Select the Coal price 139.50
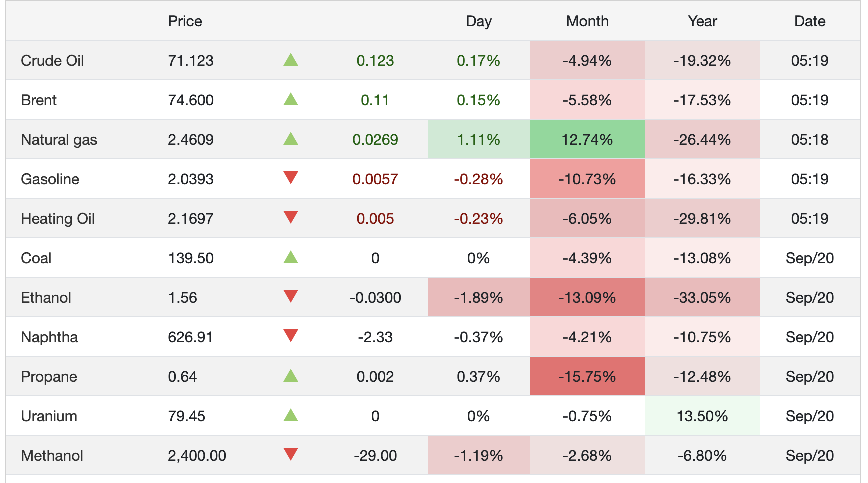Viewport: 868px width, 483px height. pos(191,258)
